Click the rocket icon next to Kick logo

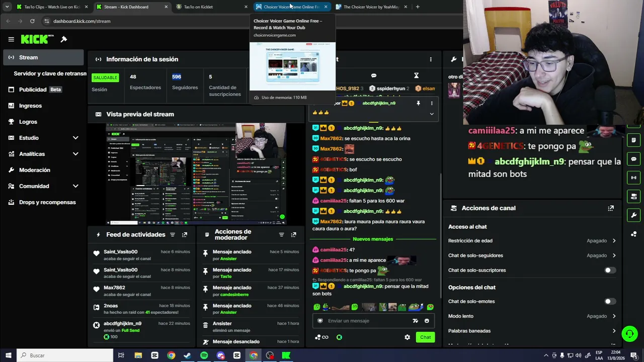[64, 39]
